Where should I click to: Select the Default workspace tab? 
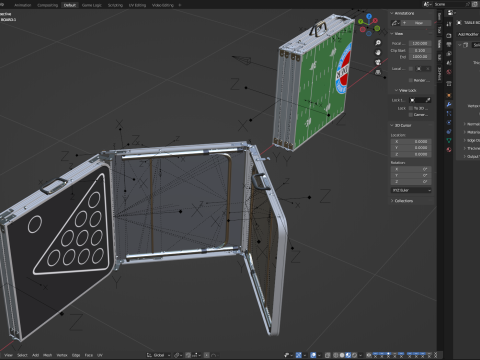pos(70,5)
